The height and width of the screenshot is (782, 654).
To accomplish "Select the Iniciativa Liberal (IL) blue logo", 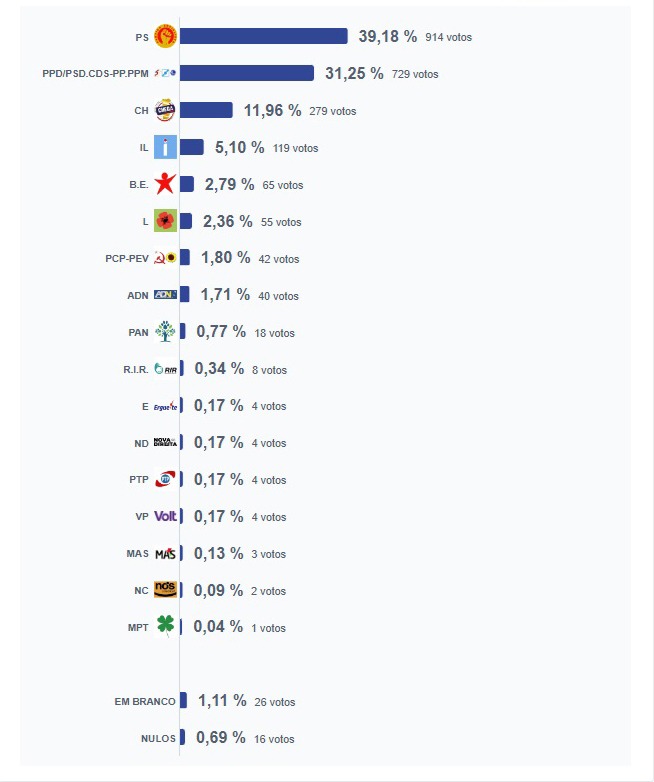I will (x=165, y=147).
